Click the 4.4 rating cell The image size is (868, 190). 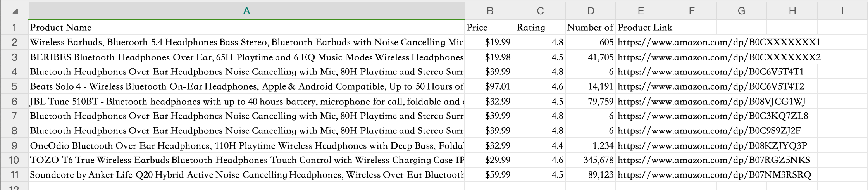(540, 146)
